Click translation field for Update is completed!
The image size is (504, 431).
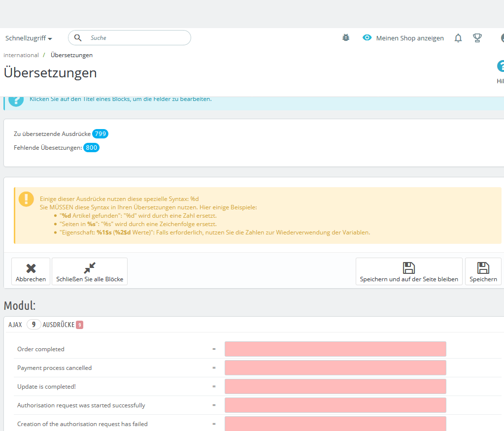pyautogui.click(x=335, y=386)
